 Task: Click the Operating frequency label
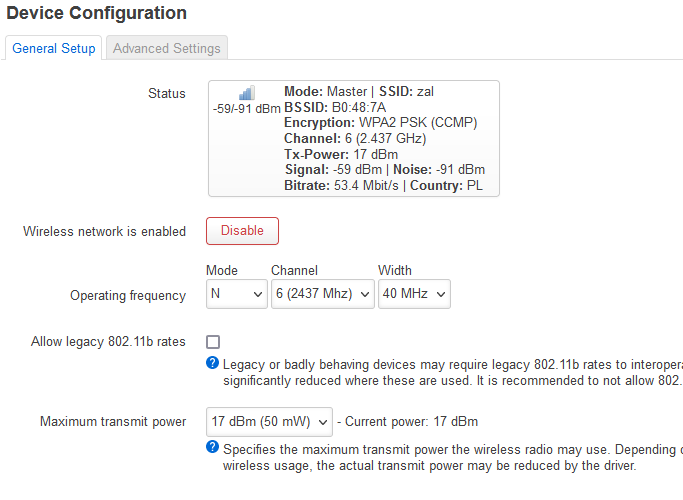point(128,296)
